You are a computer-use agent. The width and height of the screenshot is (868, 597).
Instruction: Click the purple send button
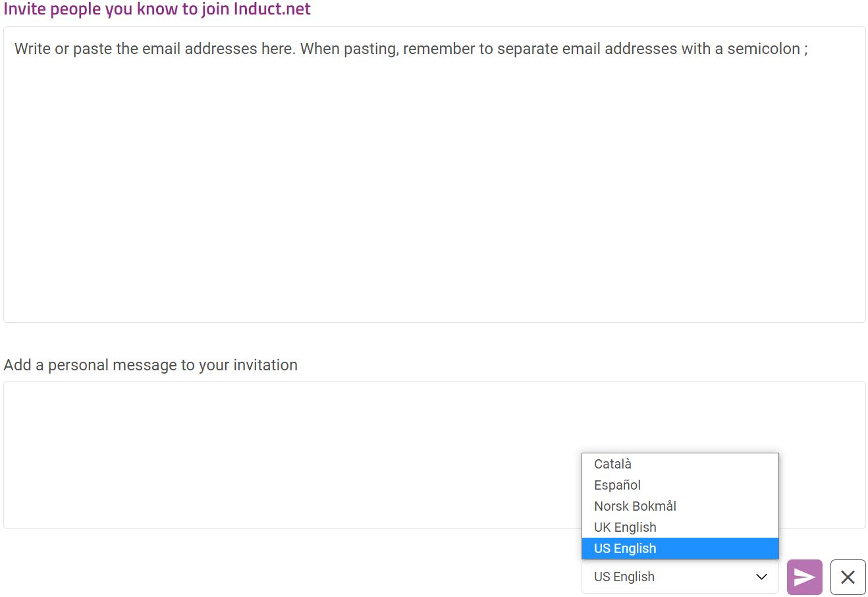pos(804,577)
